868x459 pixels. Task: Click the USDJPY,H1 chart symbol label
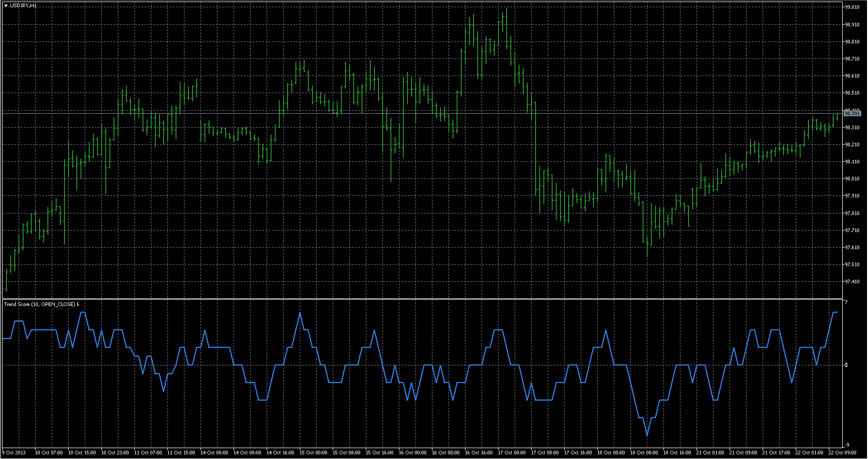coord(23,5)
